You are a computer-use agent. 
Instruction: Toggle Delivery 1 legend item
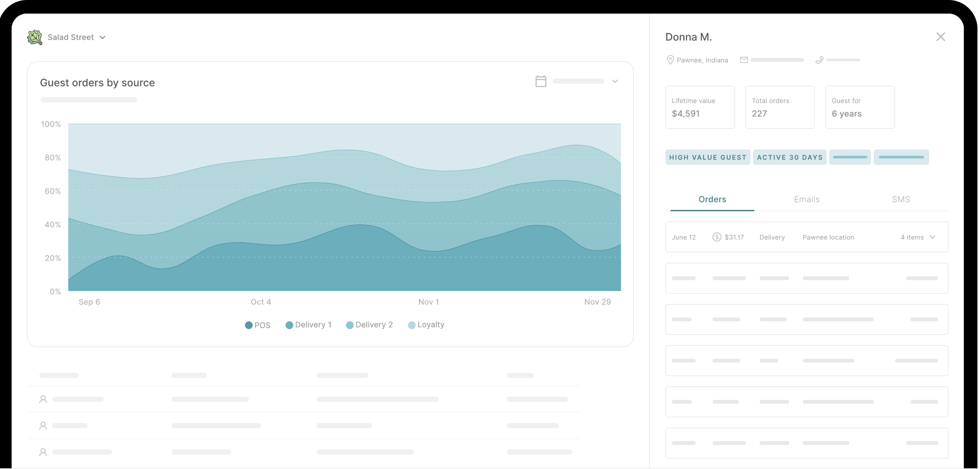[309, 325]
